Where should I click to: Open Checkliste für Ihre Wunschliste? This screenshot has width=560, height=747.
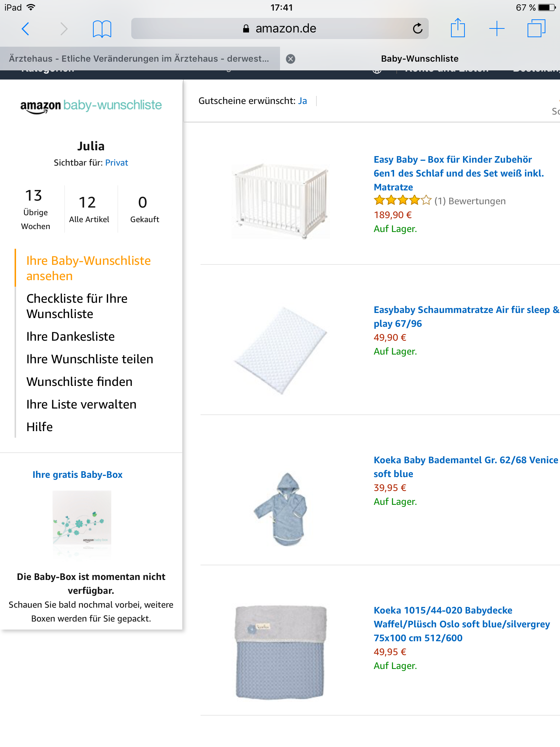(x=77, y=306)
